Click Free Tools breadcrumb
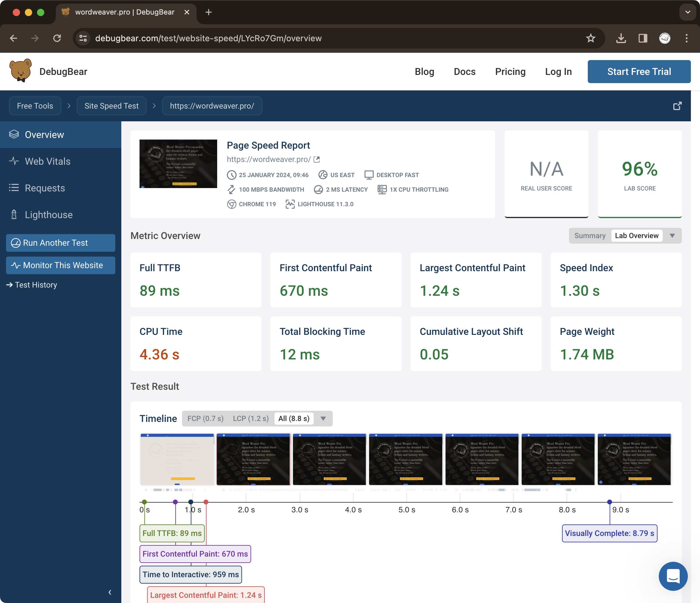 (35, 106)
